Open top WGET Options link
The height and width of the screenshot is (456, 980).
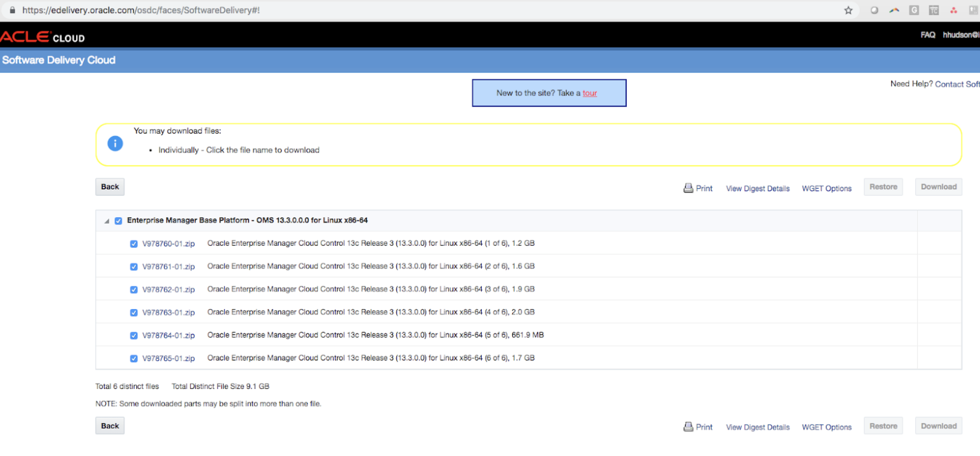tap(826, 189)
